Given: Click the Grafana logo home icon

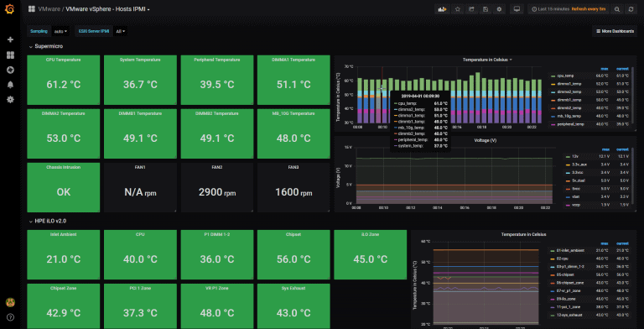Looking at the screenshot, I should [x=10, y=8].
